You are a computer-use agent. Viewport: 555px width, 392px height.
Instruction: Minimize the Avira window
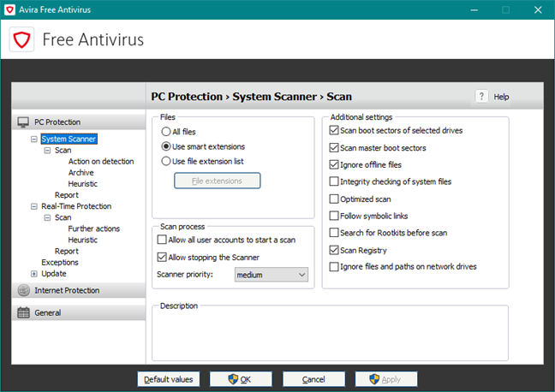[474, 10]
